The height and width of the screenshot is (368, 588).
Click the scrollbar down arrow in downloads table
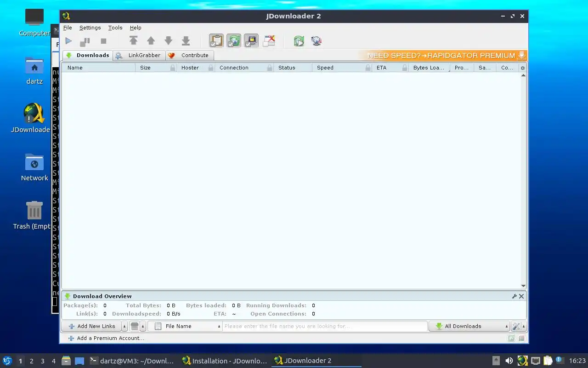click(523, 286)
